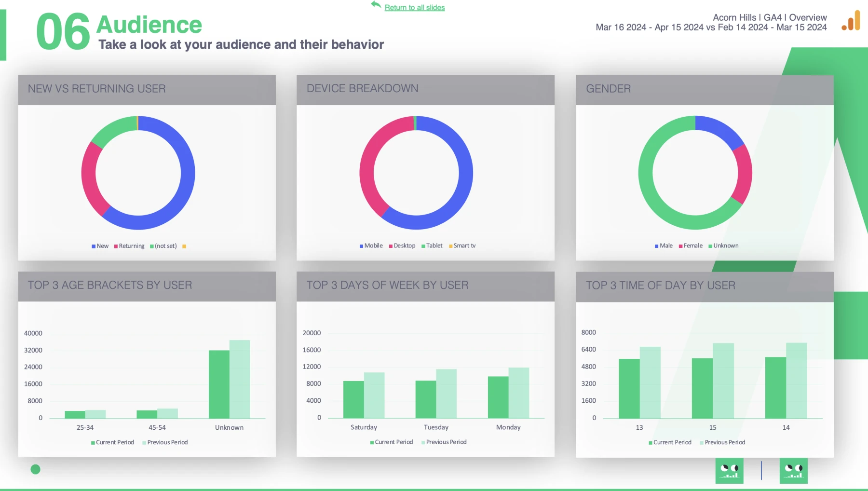
Task: Click the green dot below the age brackets panel
Action: click(35, 469)
